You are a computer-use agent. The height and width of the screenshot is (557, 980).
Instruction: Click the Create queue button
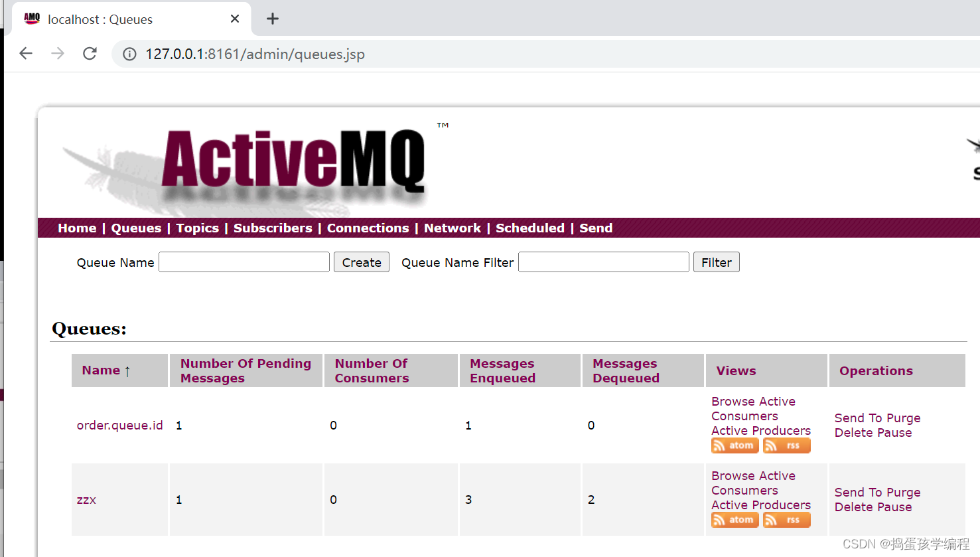point(362,262)
